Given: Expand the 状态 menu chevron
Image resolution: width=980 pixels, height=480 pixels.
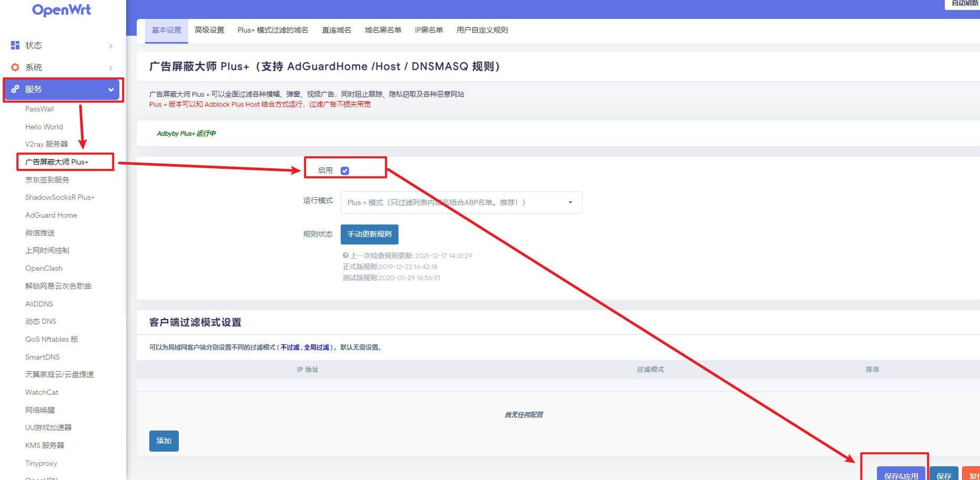Looking at the screenshot, I should [x=110, y=46].
